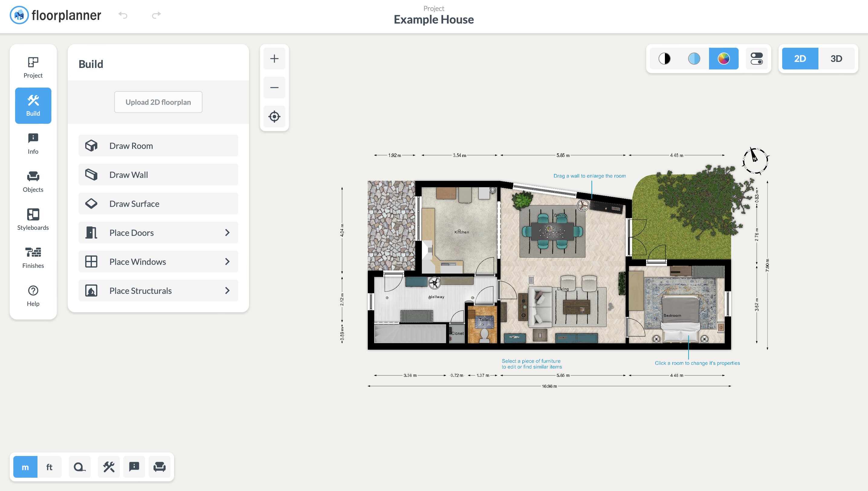Viewport: 868px width, 491px height.
Task: Select the Draw Surface tool
Action: [x=158, y=203]
